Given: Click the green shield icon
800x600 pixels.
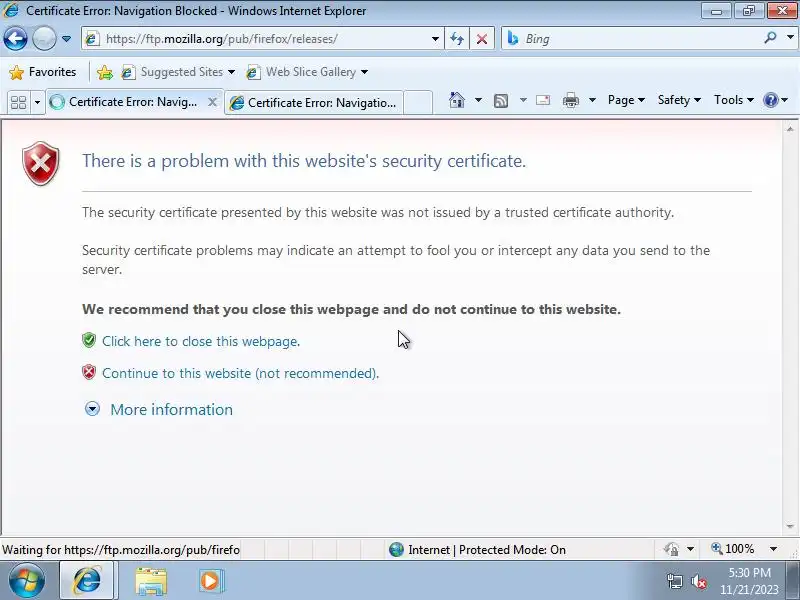Looking at the screenshot, I should [x=89, y=340].
